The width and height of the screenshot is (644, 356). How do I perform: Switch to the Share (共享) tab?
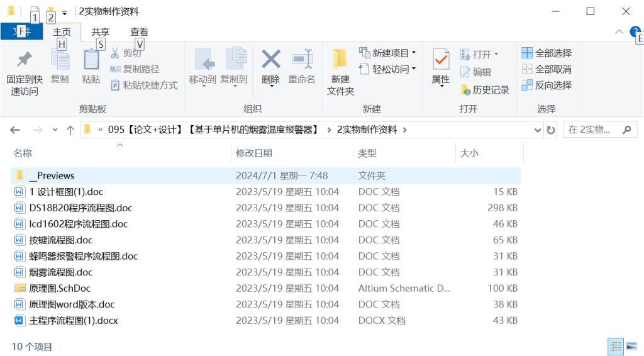[100, 31]
